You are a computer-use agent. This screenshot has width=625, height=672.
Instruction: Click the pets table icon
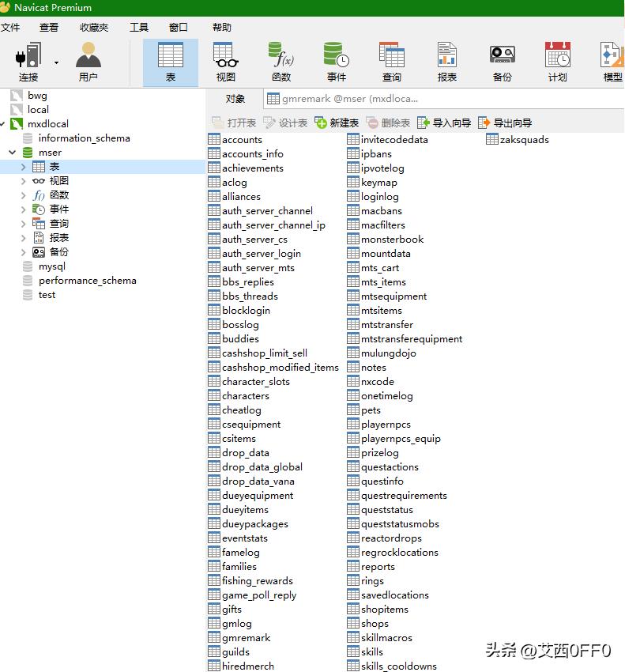353,410
